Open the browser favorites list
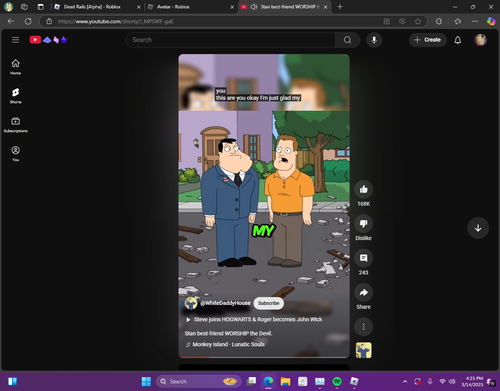Viewport: 500px width, 391px height. (x=457, y=21)
